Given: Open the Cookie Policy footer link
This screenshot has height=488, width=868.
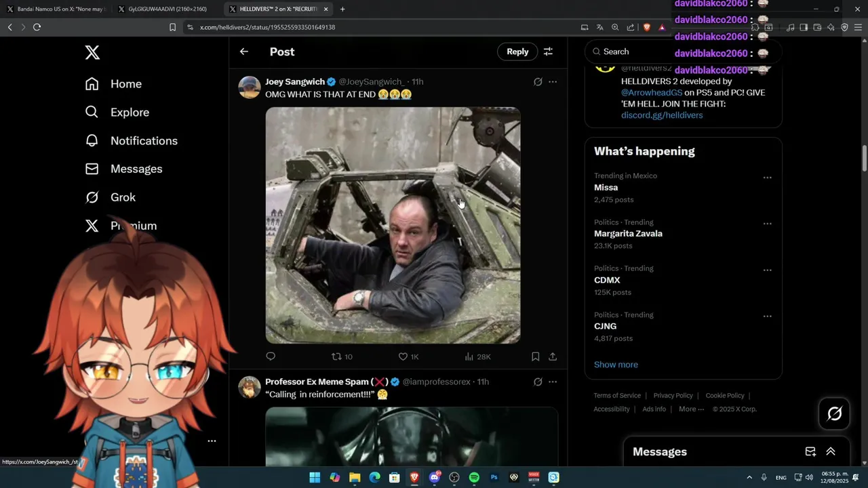Looking at the screenshot, I should coord(725,396).
